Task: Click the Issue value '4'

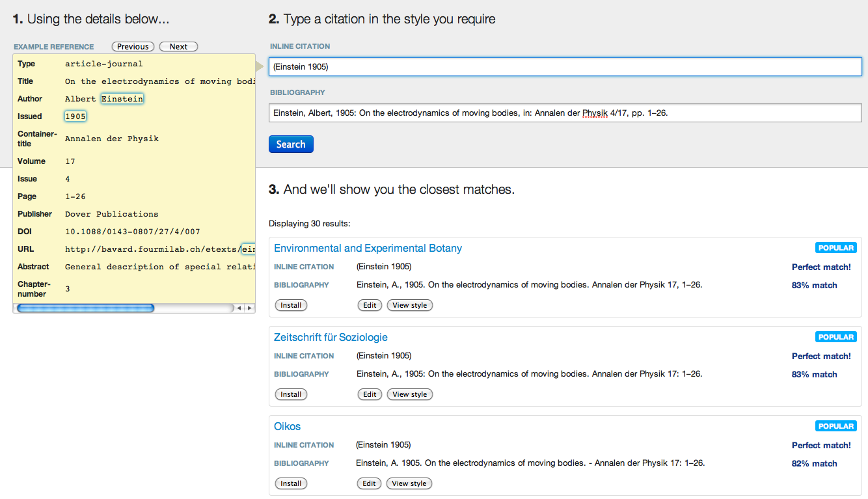Action: (x=68, y=179)
